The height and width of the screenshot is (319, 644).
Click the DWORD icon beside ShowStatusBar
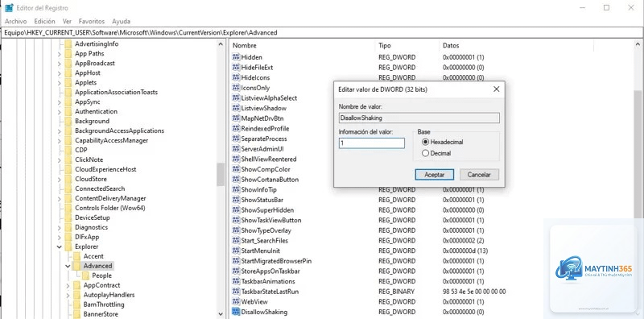click(x=236, y=200)
